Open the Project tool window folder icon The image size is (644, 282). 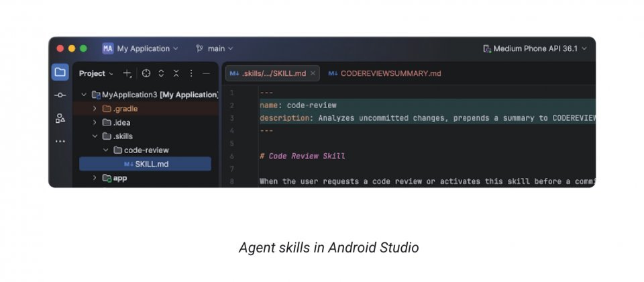point(60,73)
